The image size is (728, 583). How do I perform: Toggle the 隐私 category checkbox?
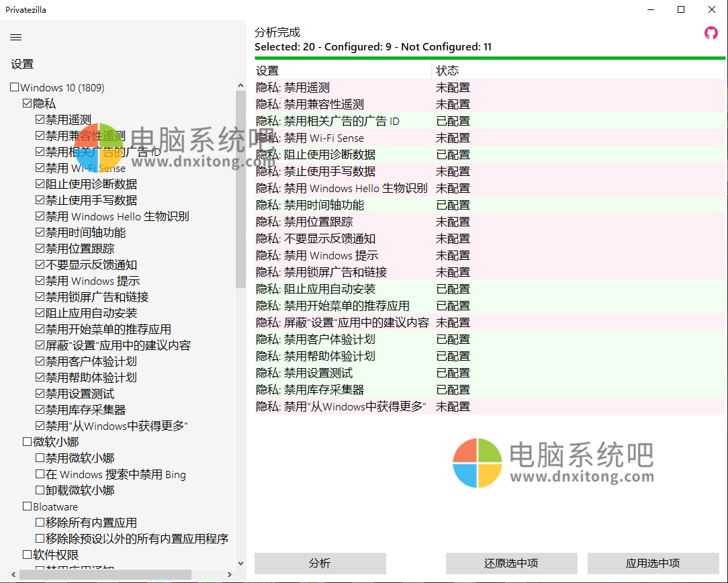pos(28,103)
